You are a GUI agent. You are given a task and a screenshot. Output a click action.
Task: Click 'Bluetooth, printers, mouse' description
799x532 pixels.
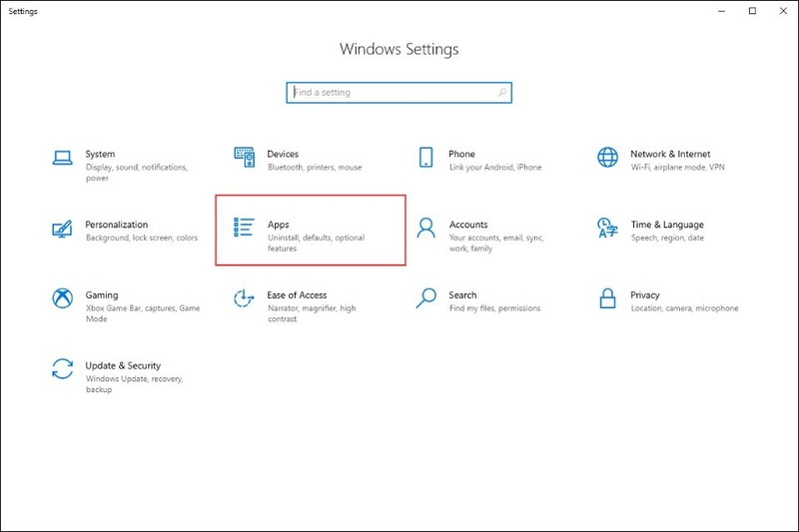(315, 168)
